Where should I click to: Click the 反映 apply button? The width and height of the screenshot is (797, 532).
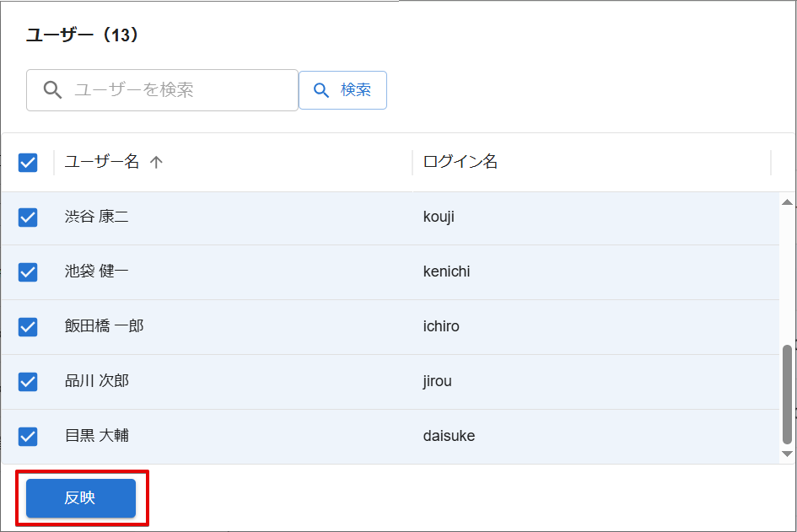click(81, 498)
